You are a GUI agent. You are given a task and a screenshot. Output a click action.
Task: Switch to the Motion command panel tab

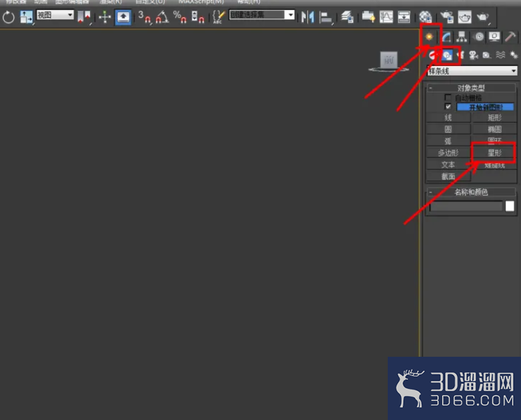[478, 37]
